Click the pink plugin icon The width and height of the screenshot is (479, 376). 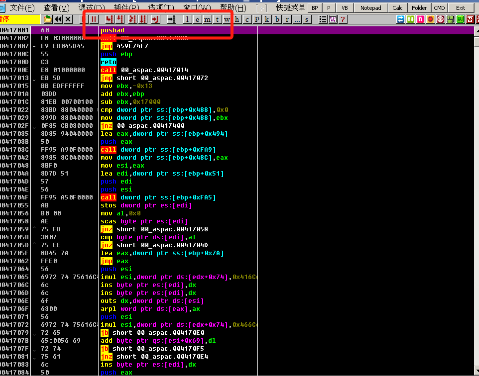coord(420,19)
